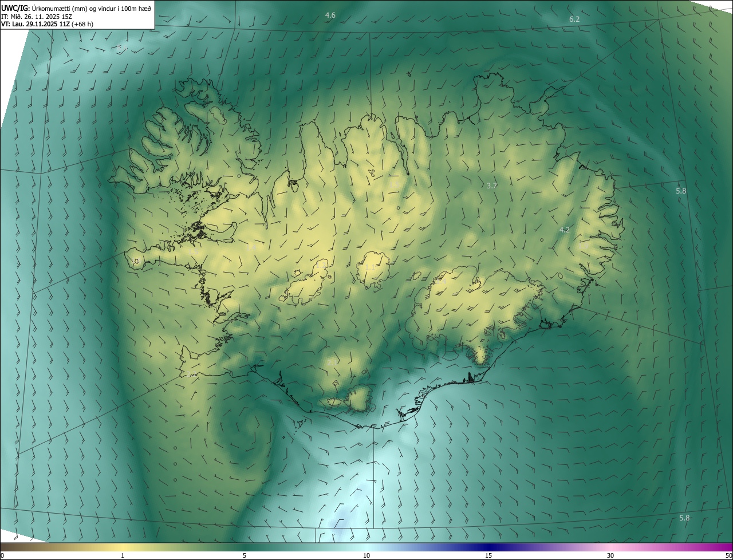
Task: Click the 50 tick on the color scale
Action: (x=729, y=555)
